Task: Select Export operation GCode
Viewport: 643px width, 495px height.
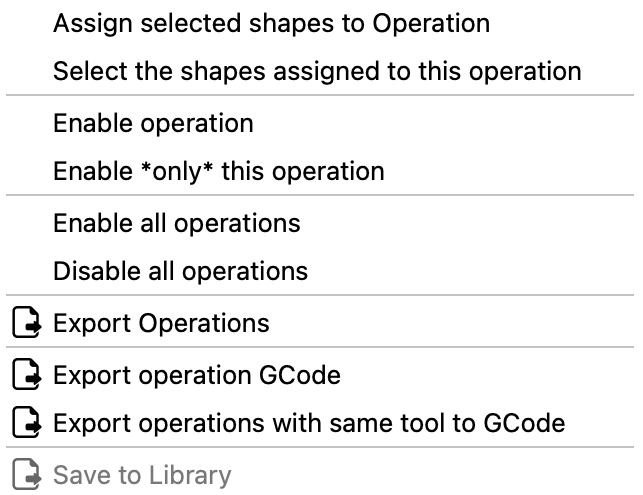Action: pyautogui.click(x=196, y=376)
